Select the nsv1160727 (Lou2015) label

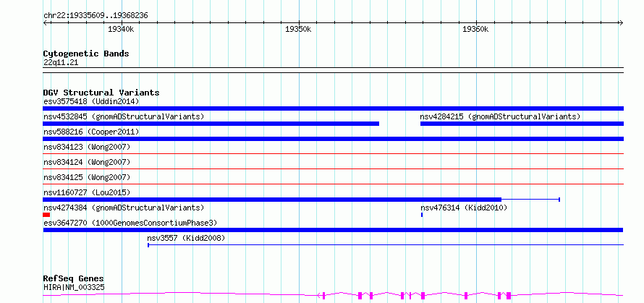coord(87,192)
